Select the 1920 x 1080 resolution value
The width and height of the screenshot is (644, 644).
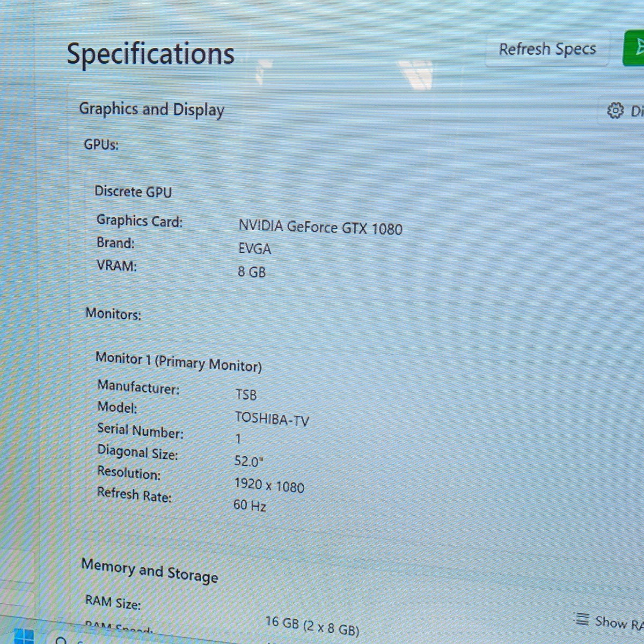(269, 486)
